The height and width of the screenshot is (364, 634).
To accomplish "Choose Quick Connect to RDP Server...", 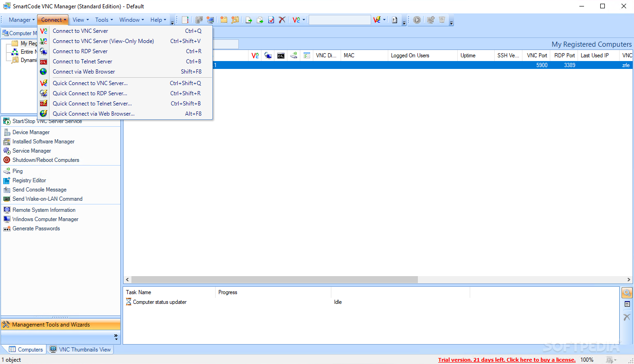I will [125, 93].
